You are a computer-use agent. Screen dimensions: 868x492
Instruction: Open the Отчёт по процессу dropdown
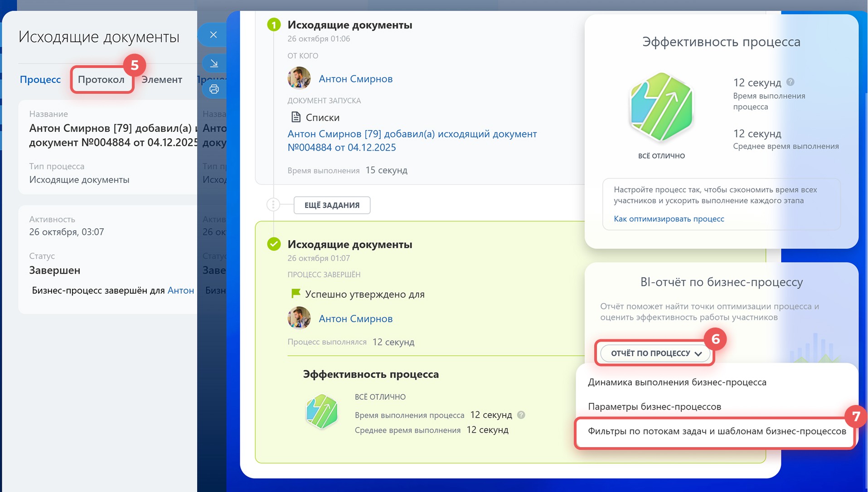[655, 353]
